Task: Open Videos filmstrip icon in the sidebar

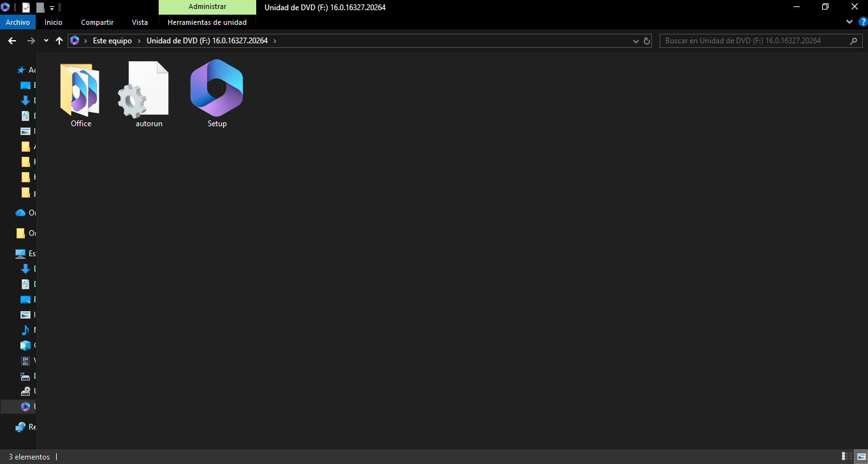Action: click(x=25, y=361)
